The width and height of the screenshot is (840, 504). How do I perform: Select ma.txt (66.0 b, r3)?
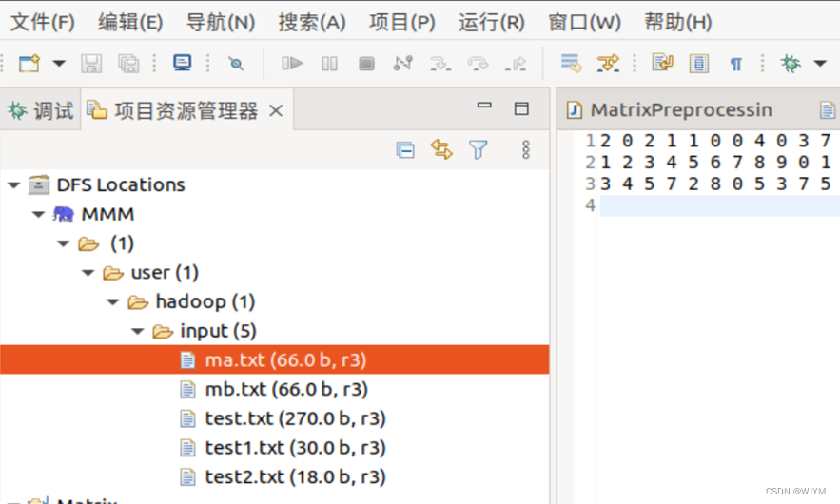285,359
